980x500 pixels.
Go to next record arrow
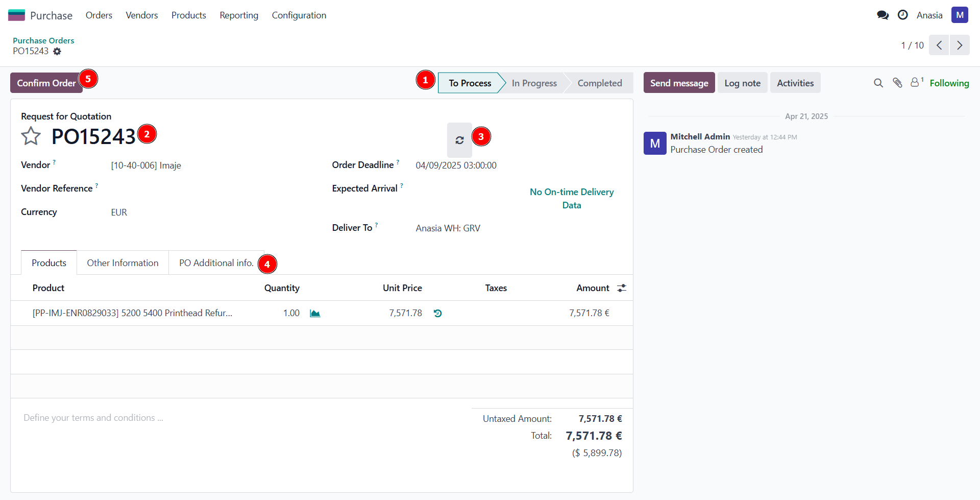tap(960, 45)
